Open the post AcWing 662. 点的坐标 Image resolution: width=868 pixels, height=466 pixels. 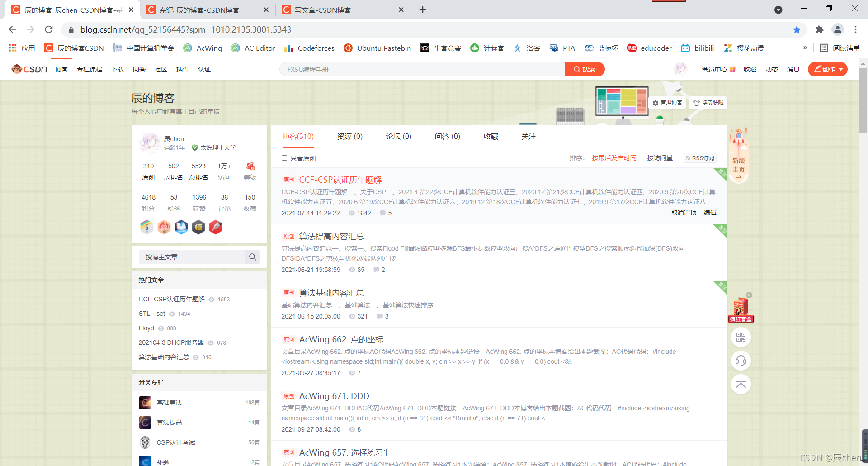pyautogui.click(x=341, y=339)
